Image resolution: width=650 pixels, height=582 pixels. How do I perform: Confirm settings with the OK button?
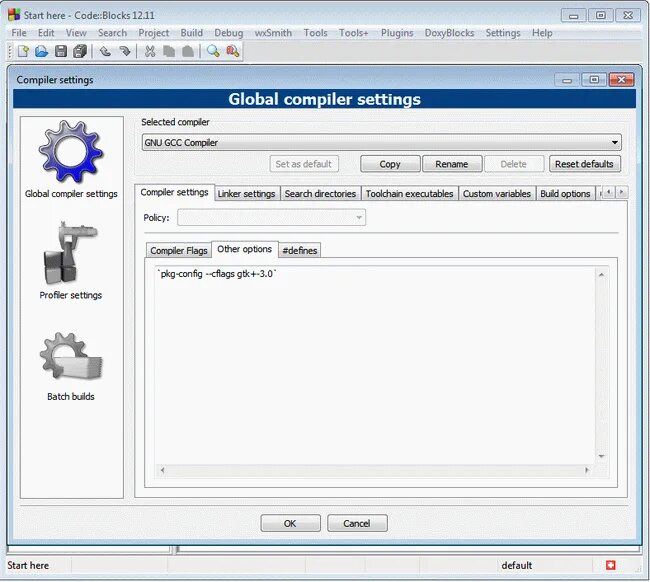click(x=290, y=523)
